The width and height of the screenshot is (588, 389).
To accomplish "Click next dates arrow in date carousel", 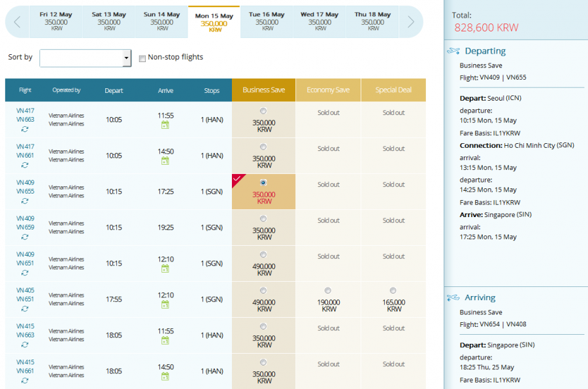I will (x=410, y=22).
